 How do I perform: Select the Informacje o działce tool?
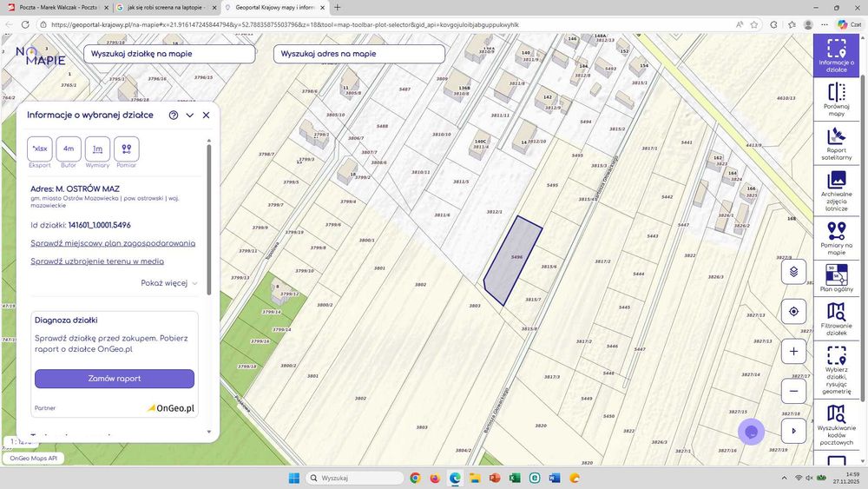click(836, 56)
